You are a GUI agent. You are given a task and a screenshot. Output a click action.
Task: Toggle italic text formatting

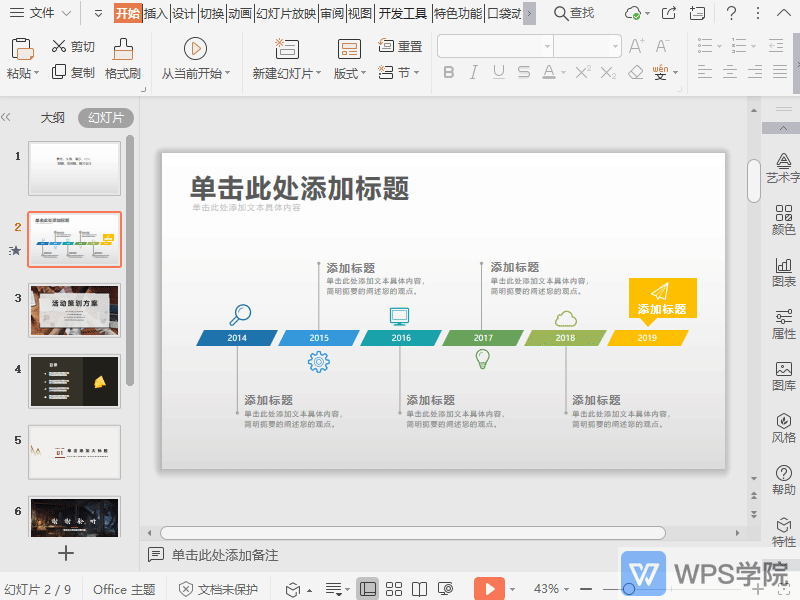point(475,73)
